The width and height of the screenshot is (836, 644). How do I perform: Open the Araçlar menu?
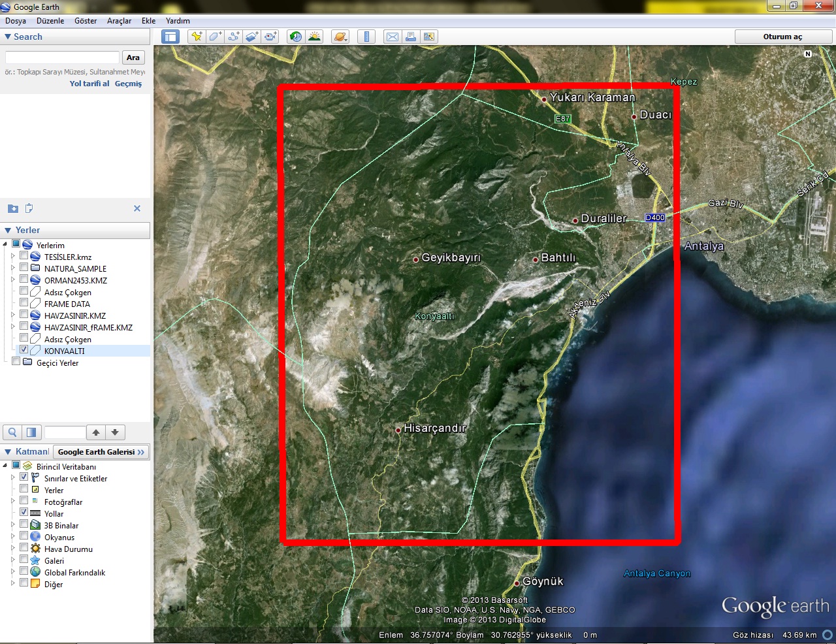pyautogui.click(x=119, y=21)
